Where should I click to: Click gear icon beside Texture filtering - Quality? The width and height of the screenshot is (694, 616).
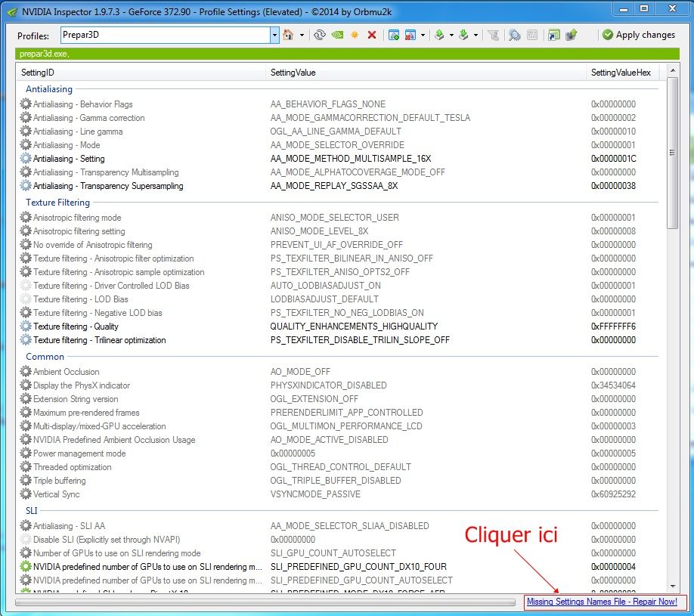tap(26, 327)
